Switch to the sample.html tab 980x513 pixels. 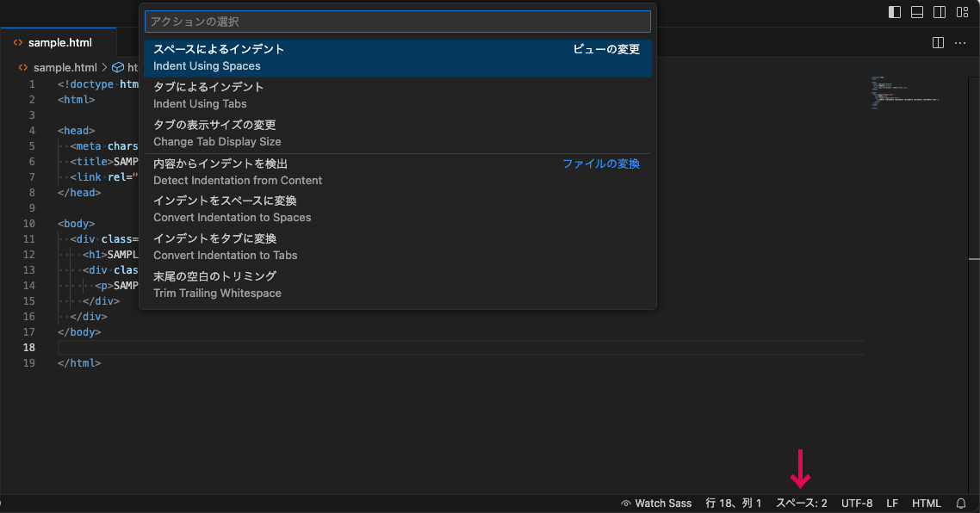[58, 41]
